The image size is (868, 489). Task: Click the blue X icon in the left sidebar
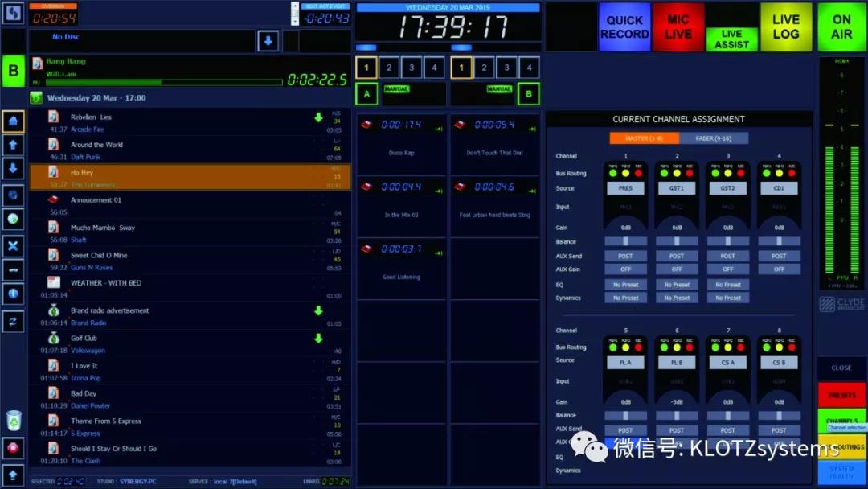click(14, 246)
